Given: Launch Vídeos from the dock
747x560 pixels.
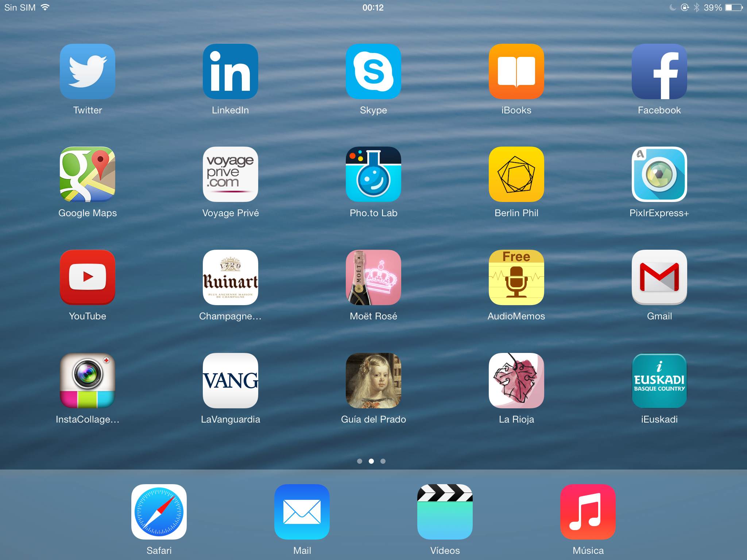Looking at the screenshot, I should click(445, 512).
